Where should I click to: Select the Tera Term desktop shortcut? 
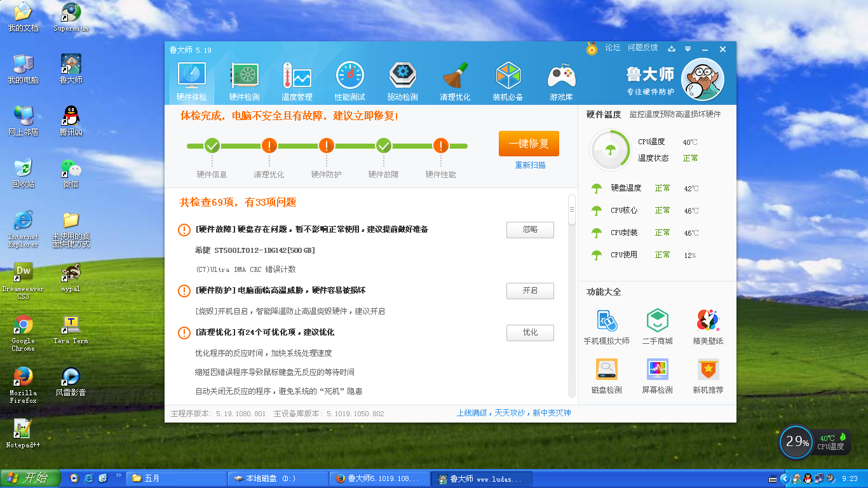coord(71,330)
